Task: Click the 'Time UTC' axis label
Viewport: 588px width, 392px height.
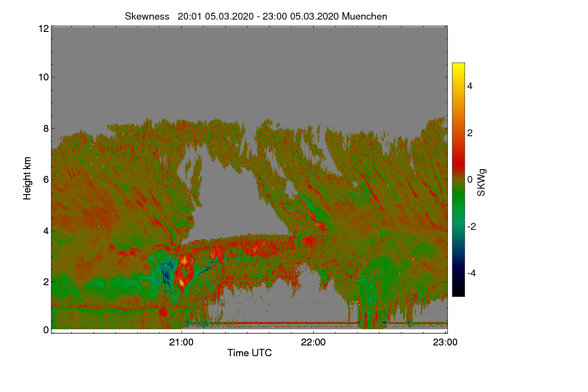Action: coord(249,353)
